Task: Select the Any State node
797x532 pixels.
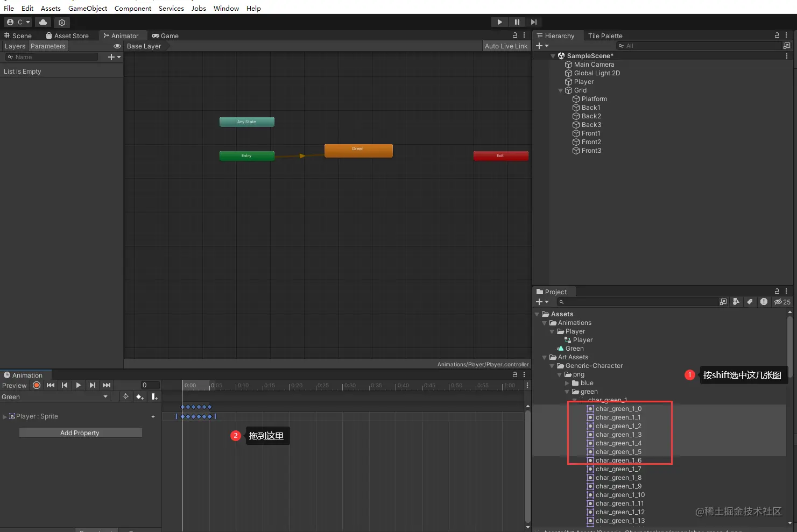Action: tap(247, 122)
